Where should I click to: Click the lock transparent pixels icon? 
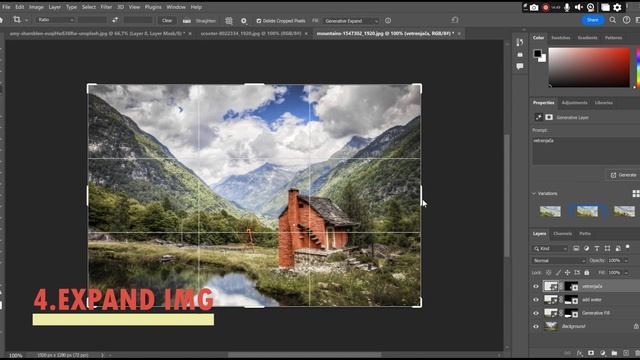tap(549, 272)
